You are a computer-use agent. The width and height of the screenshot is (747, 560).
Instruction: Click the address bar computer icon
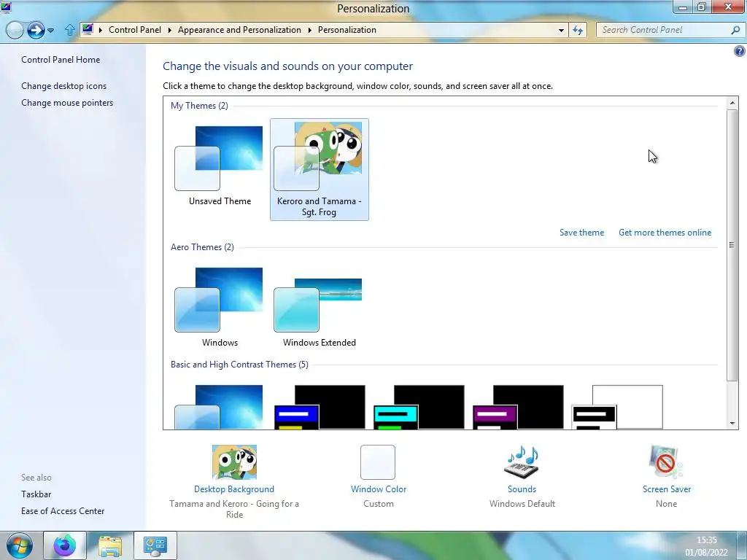pos(88,29)
